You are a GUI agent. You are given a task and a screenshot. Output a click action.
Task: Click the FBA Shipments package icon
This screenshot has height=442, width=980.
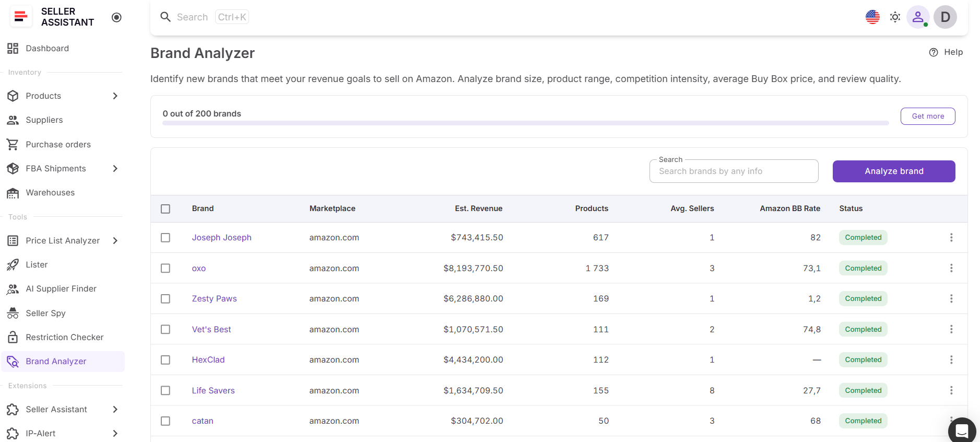pos(13,169)
